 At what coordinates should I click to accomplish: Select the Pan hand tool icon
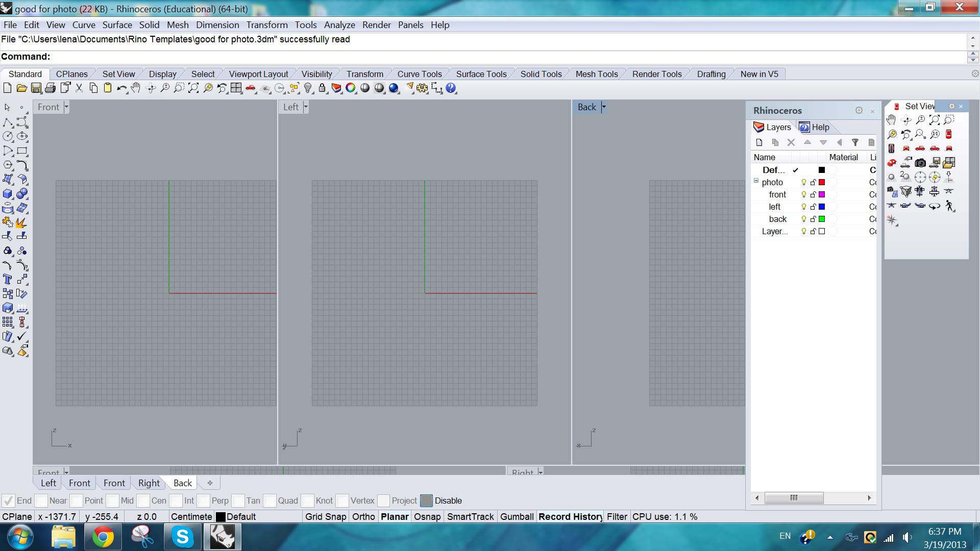click(135, 88)
